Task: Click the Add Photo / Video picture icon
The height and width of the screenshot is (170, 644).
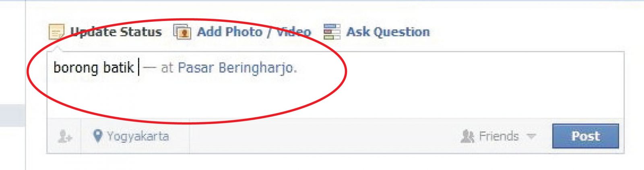Action: (x=182, y=32)
